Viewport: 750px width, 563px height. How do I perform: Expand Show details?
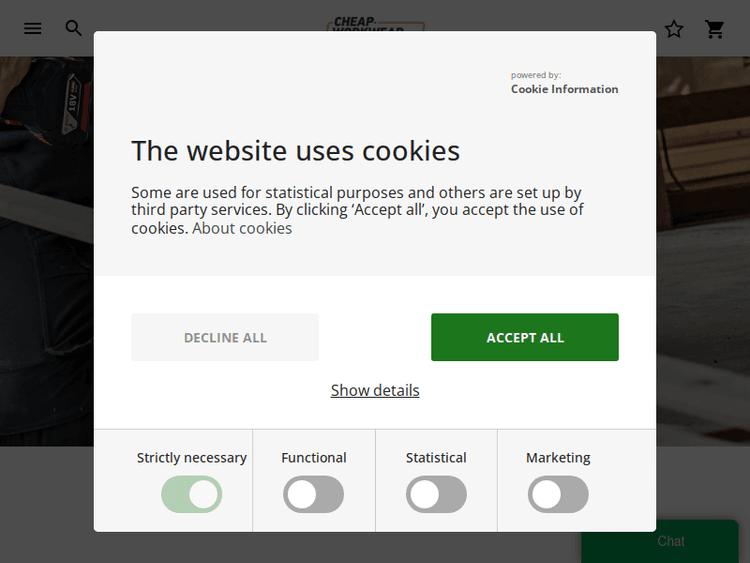[x=375, y=390]
